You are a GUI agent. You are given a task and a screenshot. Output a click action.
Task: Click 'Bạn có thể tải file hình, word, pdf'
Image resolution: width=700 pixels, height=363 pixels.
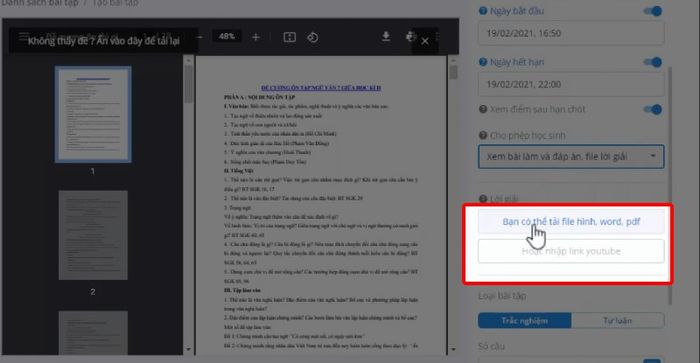pyautogui.click(x=571, y=221)
